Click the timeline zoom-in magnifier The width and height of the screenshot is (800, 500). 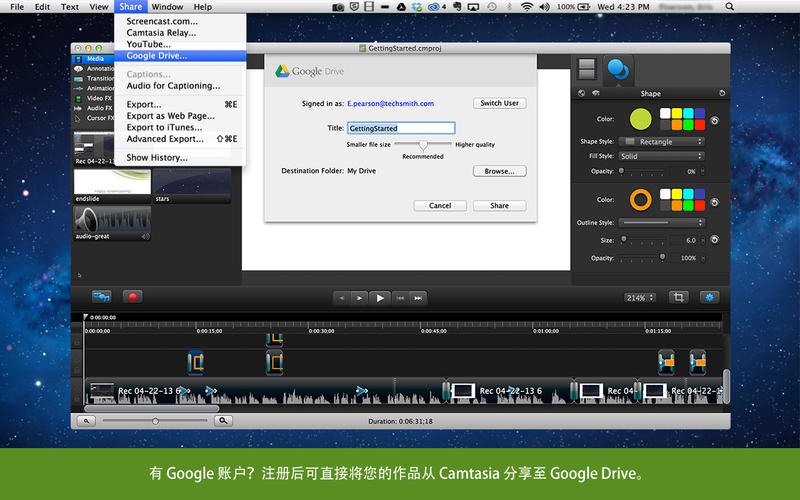224,421
